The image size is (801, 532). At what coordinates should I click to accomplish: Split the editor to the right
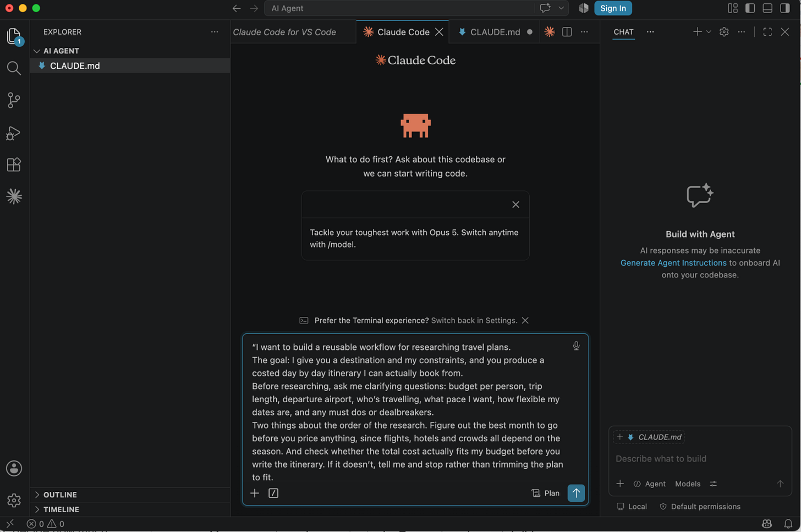tap(567, 32)
